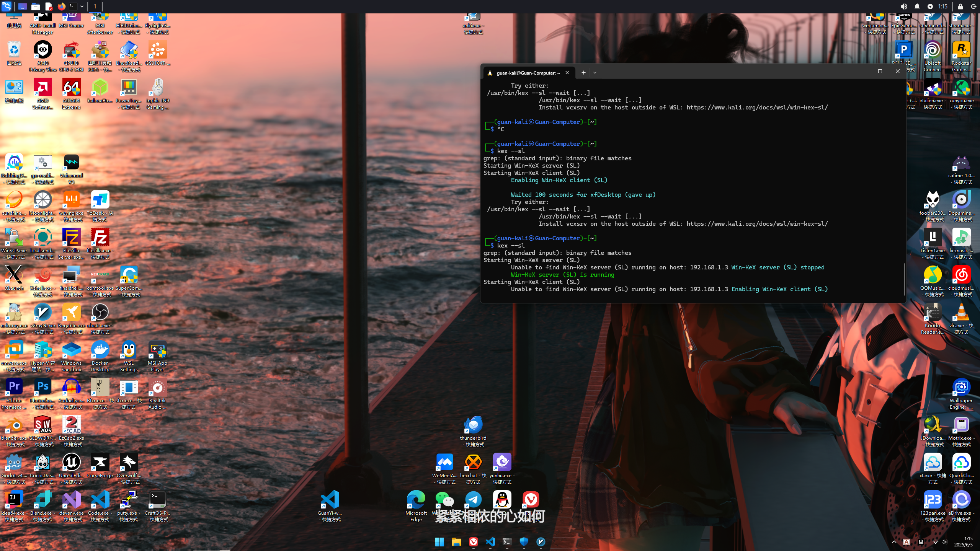Click the show desktop icon in Kali panel
The height and width of the screenshot is (551, 980).
(22, 6)
